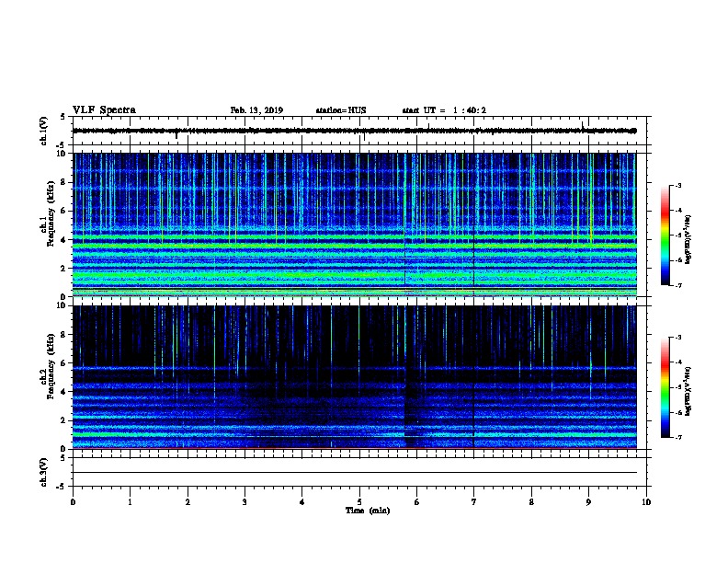Screen dimensions: 728x563
Task: Click the ch.1 frequency tick '6'
Action: point(63,211)
